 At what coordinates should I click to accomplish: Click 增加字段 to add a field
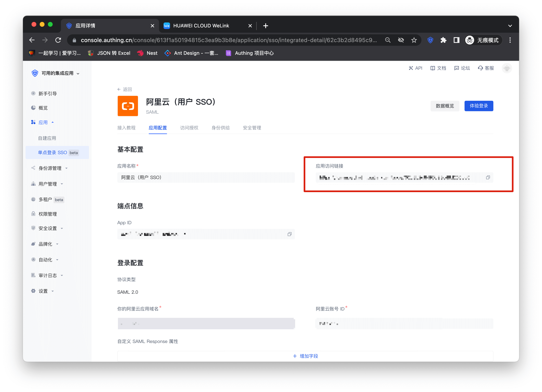coord(305,356)
